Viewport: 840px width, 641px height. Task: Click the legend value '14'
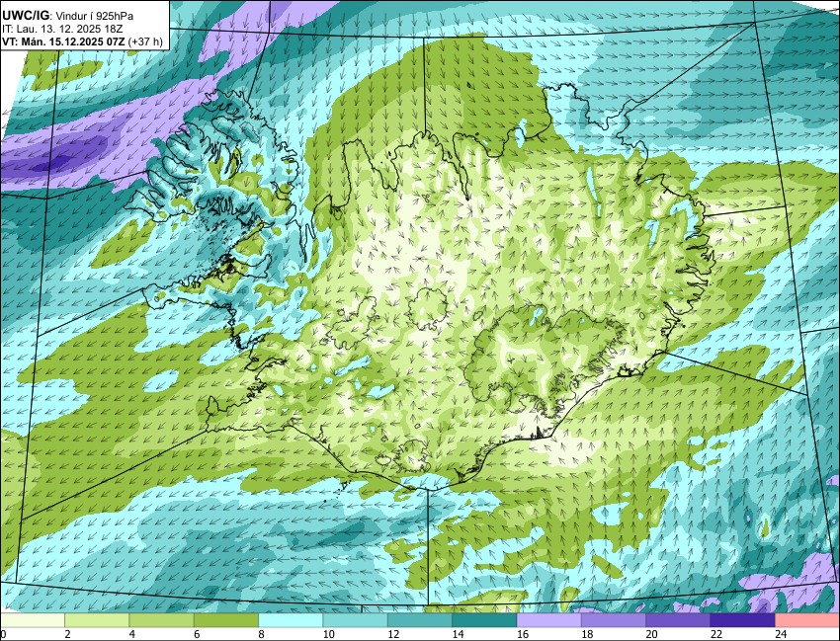coord(458,634)
